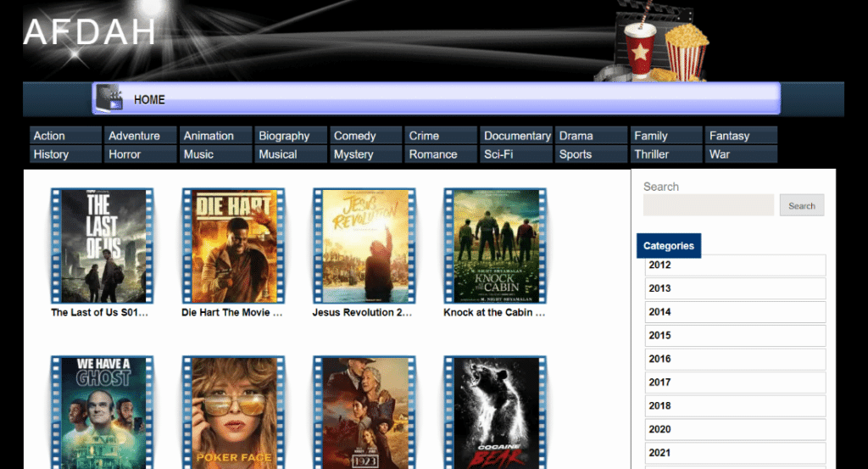Click the 'Die Hart The Movie' title link
868x469 pixels.
231,312
